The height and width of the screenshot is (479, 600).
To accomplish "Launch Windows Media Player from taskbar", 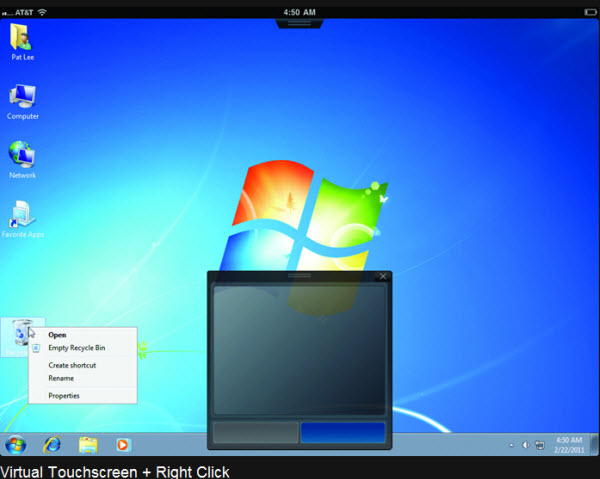I will click(x=123, y=444).
